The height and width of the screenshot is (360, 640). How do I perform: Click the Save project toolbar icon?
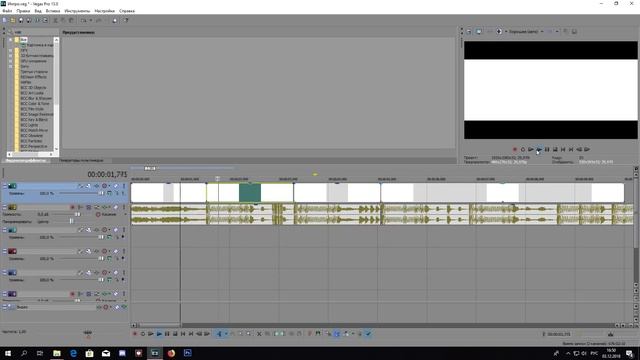21,20
